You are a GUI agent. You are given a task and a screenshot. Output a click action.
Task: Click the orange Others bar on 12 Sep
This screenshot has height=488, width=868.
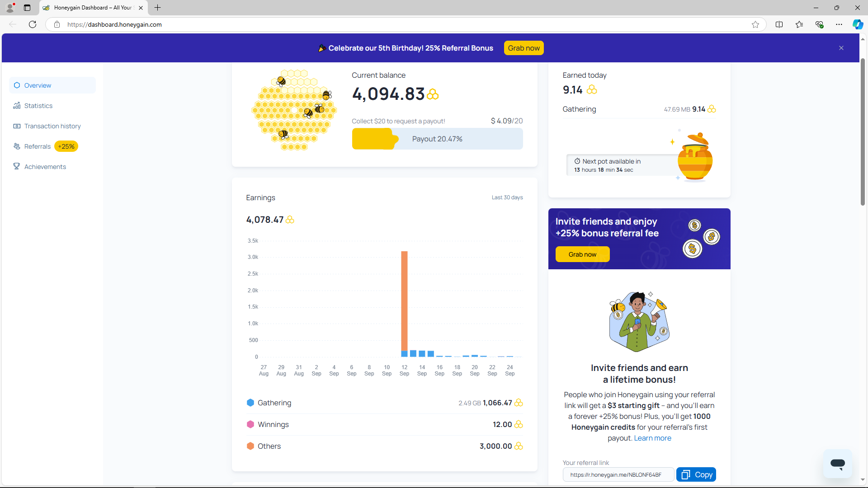point(404,301)
